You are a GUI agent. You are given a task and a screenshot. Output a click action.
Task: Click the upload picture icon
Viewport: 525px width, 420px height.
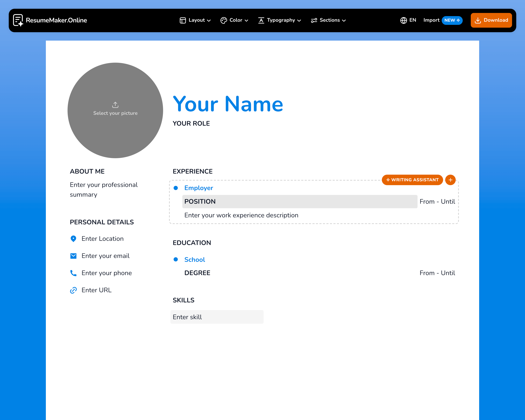(115, 105)
